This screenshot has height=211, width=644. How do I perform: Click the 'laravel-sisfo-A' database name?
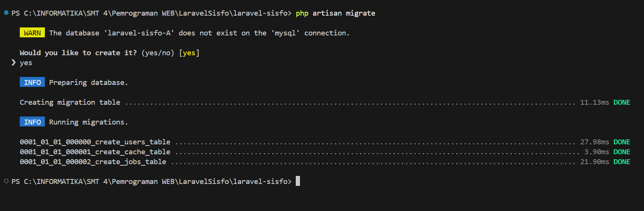pos(139,33)
